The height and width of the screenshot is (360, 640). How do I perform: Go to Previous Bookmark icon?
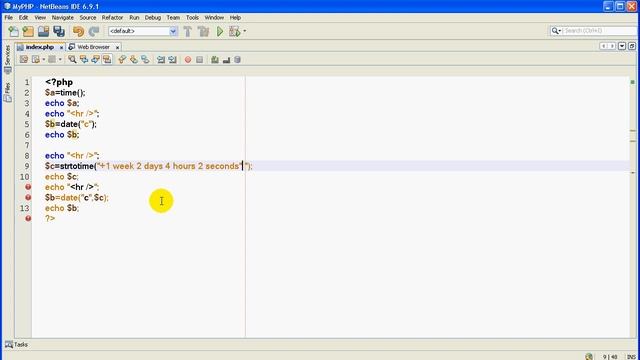coord(122,60)
